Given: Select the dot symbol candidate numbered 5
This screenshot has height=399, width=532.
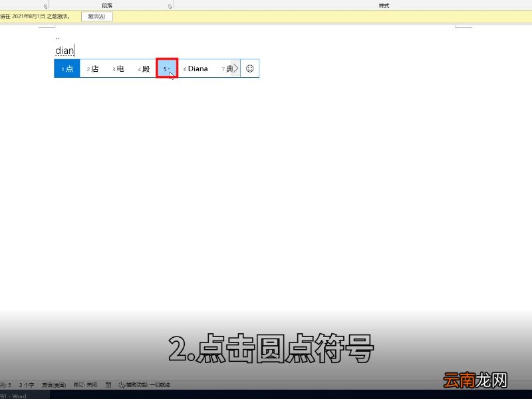Looking at the screenshot, I should [x=166, y=68].
